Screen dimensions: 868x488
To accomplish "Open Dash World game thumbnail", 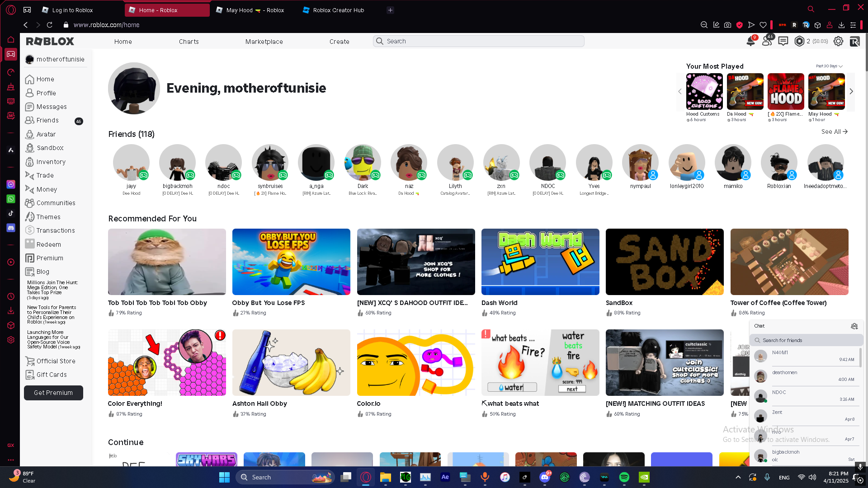I will tap(540, 262).
